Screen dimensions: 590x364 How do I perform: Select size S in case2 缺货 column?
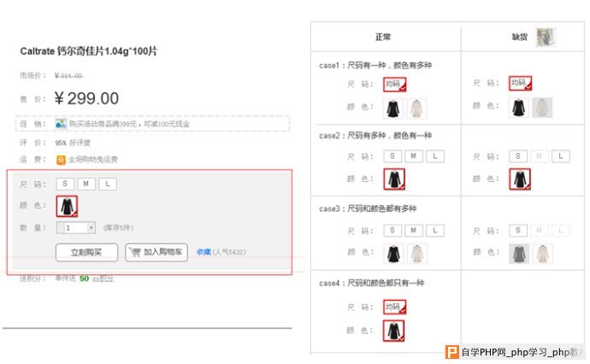[x=518, y=156]
